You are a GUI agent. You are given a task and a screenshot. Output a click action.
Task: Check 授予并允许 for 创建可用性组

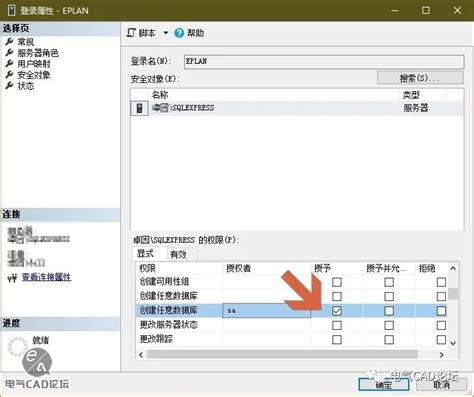[x=389, y=282]
